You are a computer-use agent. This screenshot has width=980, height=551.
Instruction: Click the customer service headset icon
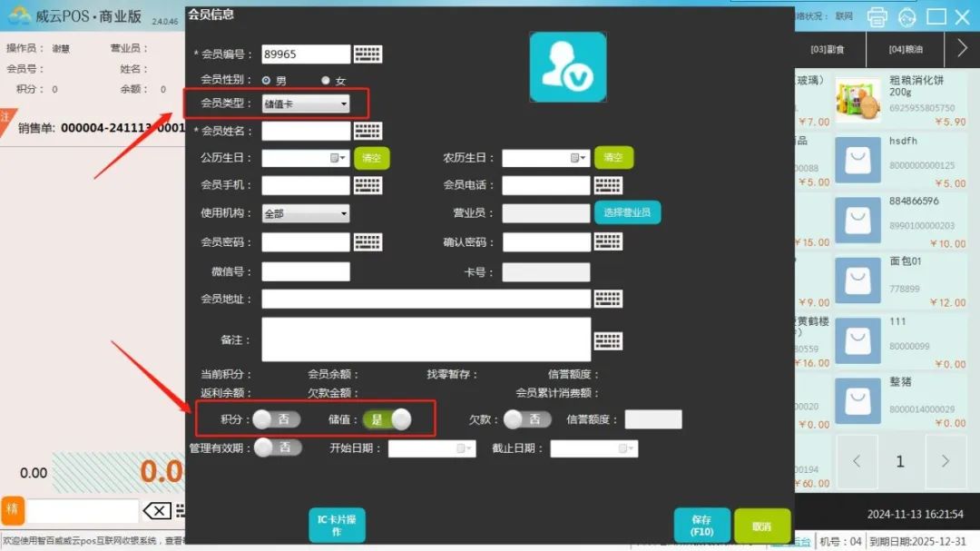(x=906, y=17)
